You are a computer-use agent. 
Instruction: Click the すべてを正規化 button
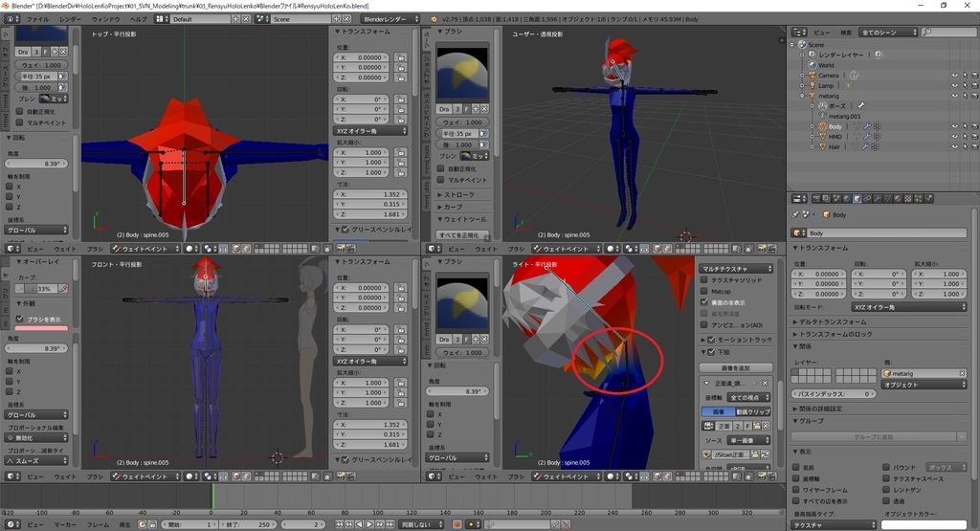[459, 235]
